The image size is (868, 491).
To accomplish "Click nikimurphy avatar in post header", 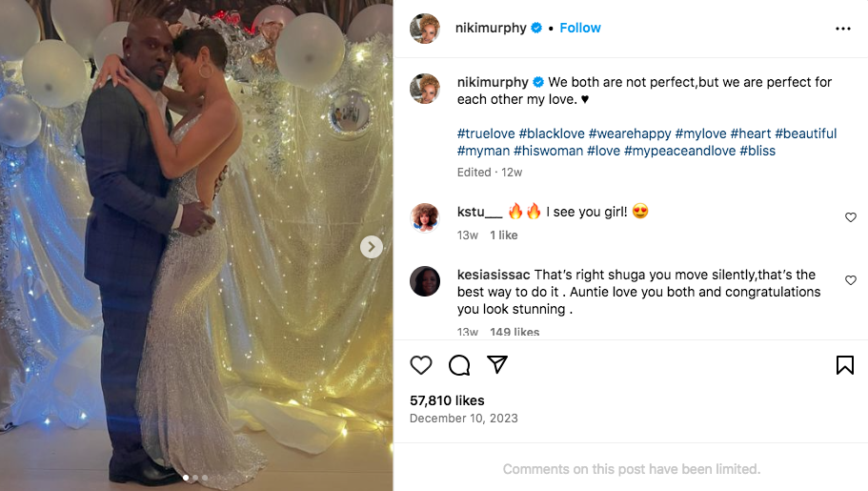I will point(425,29).
